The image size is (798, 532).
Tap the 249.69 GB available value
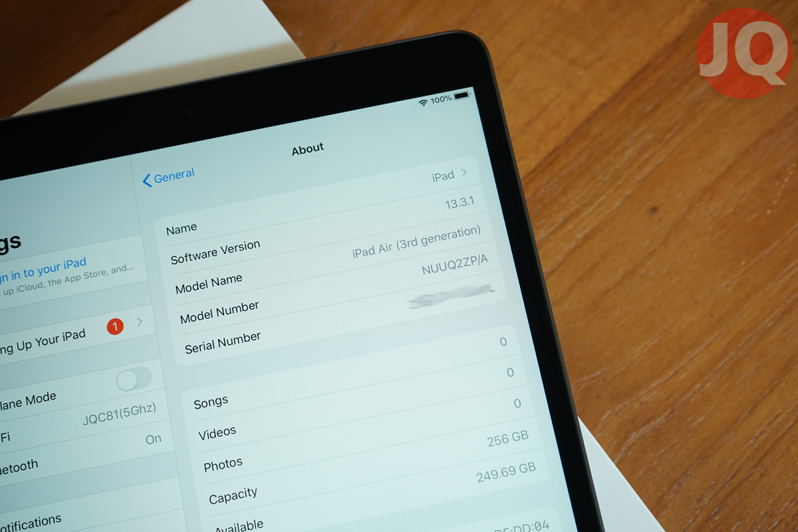(x=506, y=472)
